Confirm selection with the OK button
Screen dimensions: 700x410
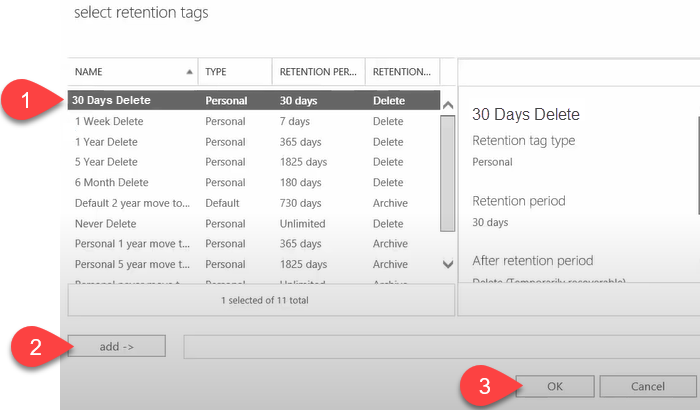pyautogui.click(x=557, y=386)
